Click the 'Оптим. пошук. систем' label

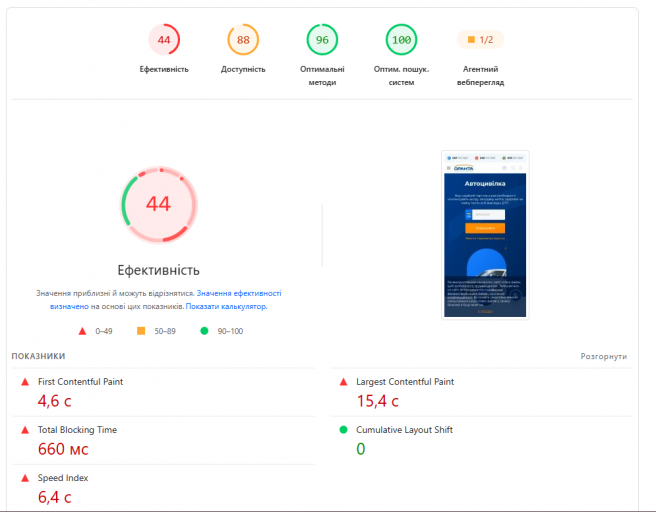click(401, 76)
